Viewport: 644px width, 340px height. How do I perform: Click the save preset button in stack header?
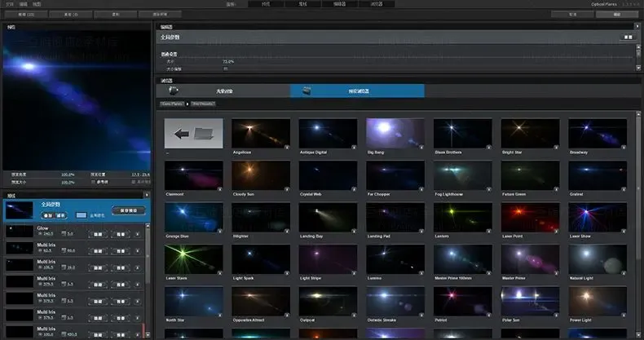point(128,210)
